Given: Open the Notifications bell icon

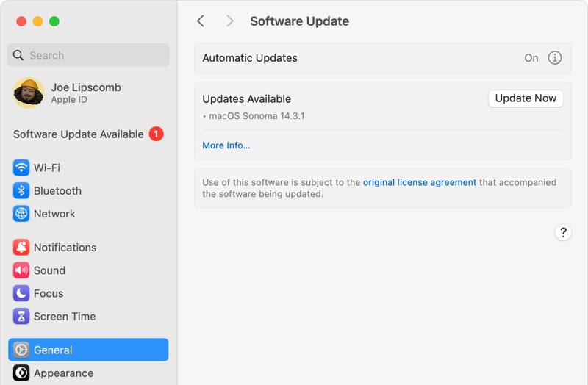Looking at the screenshot, I should pos(21,247).
